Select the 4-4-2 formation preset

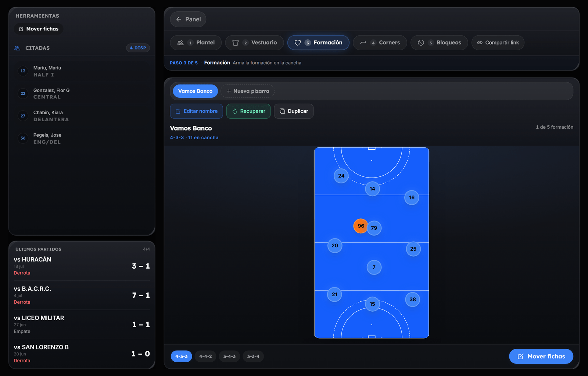tap(205, 356)
